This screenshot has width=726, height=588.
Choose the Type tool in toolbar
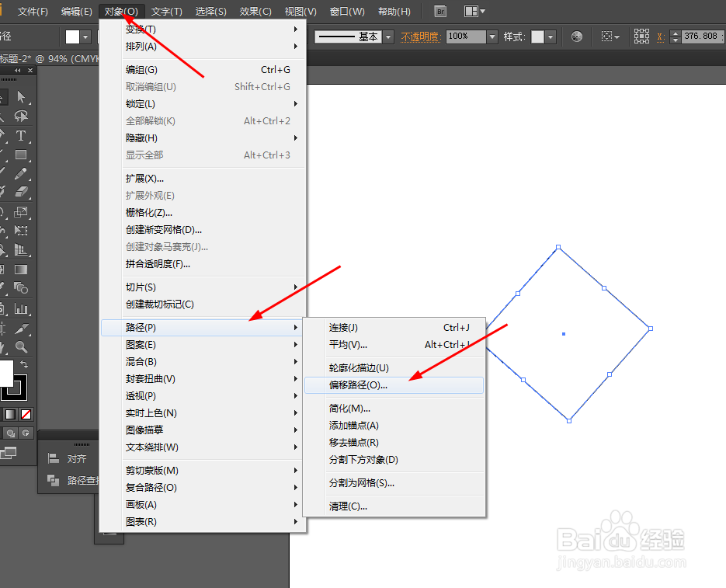click(x=19, y=134)
